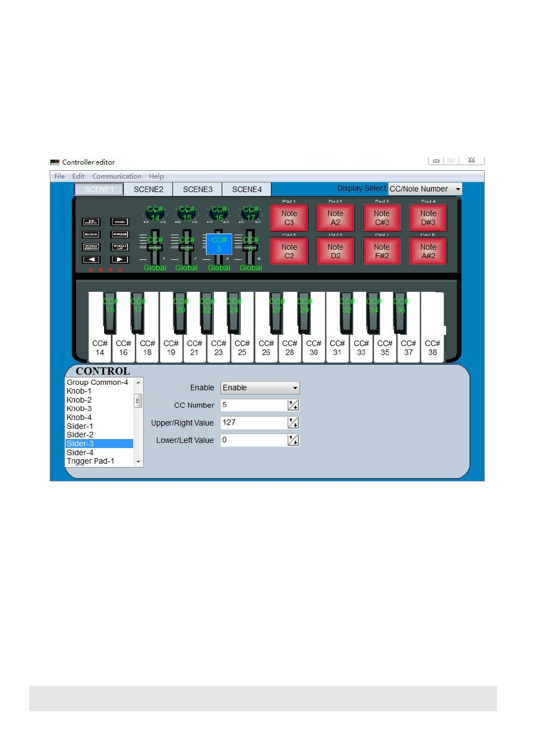The image size is (534, 756).
Task: Select trigger pad Note D2
Action: pyautogui.click(x=335, y=251)
